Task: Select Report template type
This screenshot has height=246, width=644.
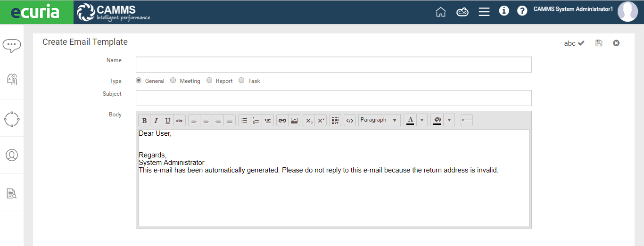Action: click(x=209, y=81)
